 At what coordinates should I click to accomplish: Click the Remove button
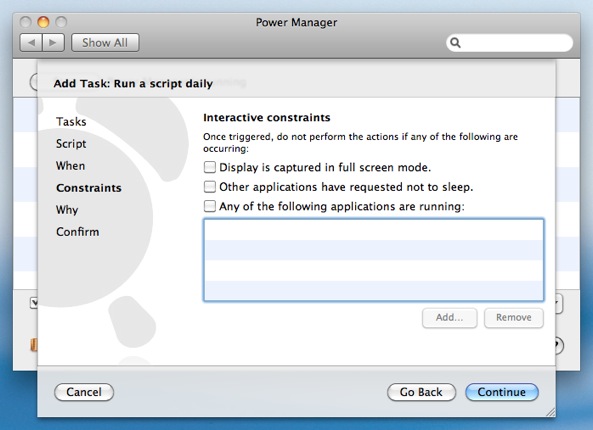point(514,318)
